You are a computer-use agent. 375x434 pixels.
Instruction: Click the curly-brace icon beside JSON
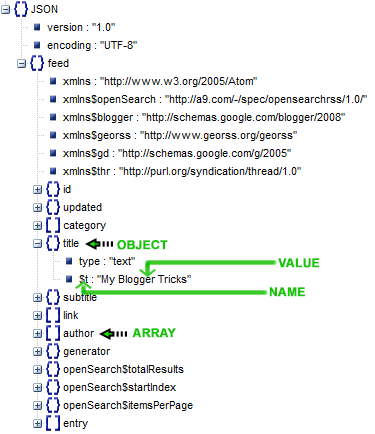(21, 9)
